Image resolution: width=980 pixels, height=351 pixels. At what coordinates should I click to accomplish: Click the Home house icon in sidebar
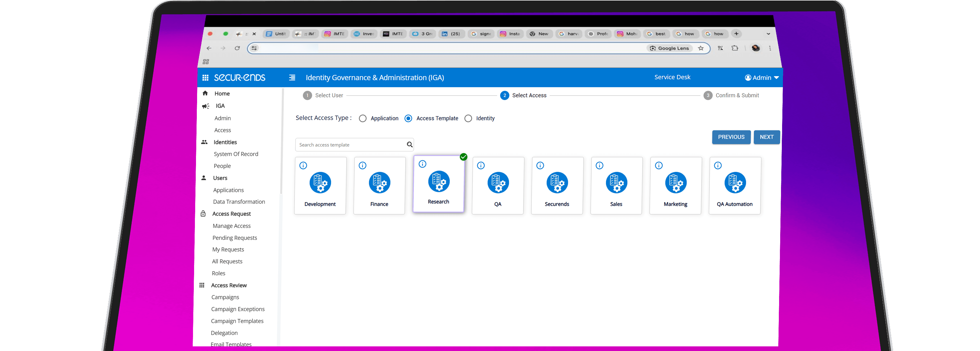(x=205, y=93)
